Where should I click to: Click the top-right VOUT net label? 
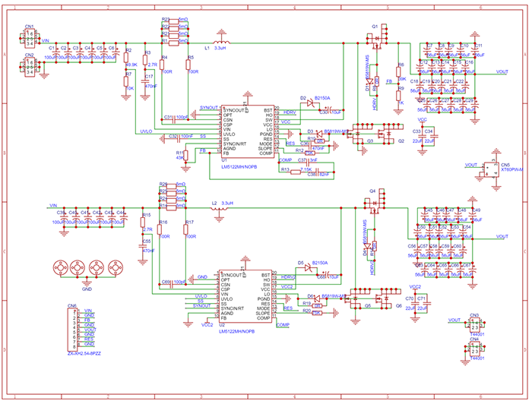point(502,71)
